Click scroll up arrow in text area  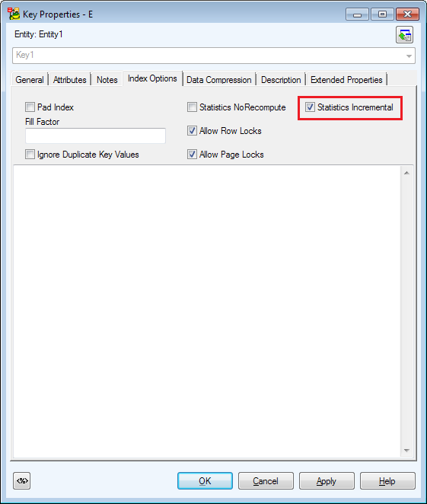[x=406, y=174]
